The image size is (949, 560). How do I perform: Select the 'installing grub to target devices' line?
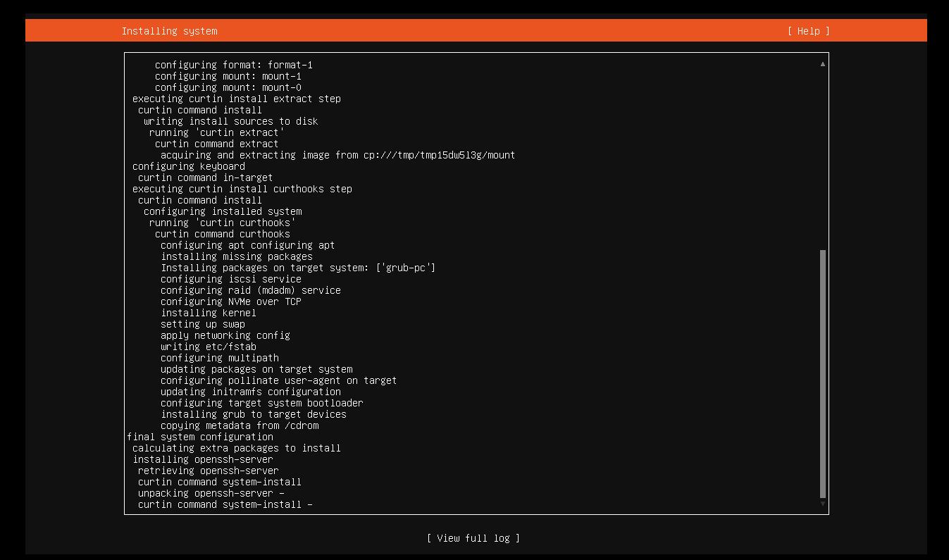[253, 414]
